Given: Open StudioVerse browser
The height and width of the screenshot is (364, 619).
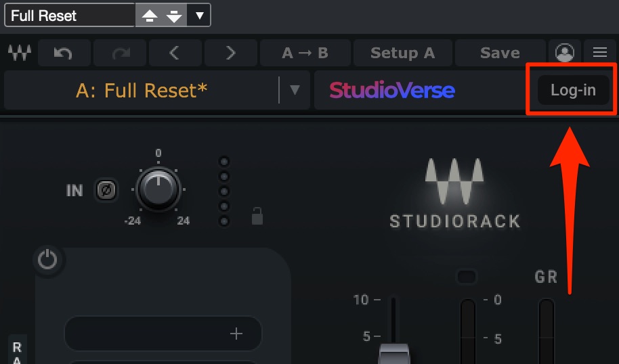Looking at the screenshot, I should click(x=392, y=90).
